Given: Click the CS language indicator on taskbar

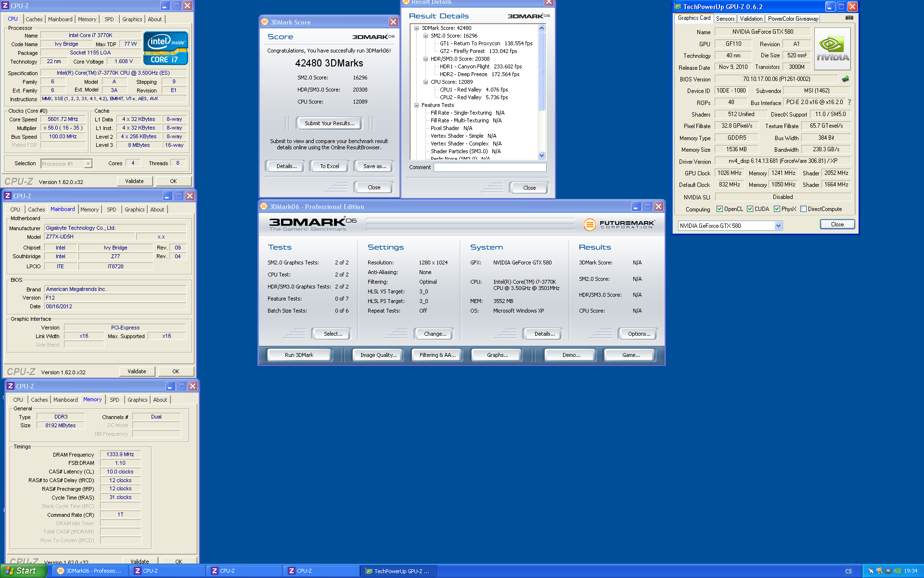Looking at the screenshot, I should click(x=848, y=571).
